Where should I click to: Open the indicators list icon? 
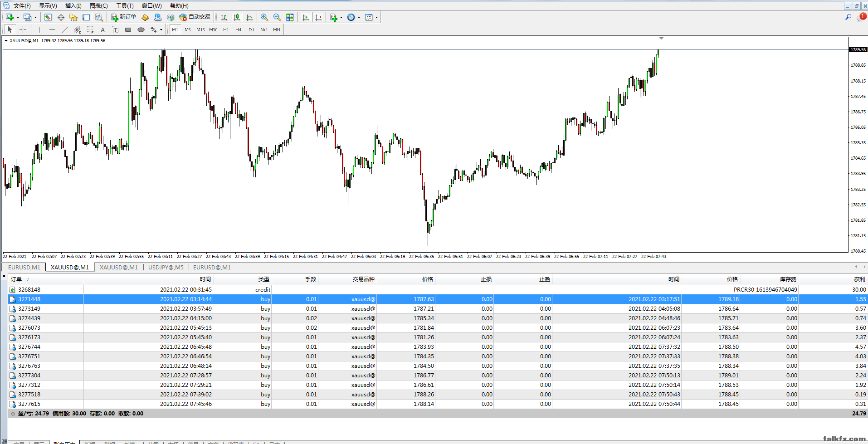pyautogui.click(x=334, y=17)
